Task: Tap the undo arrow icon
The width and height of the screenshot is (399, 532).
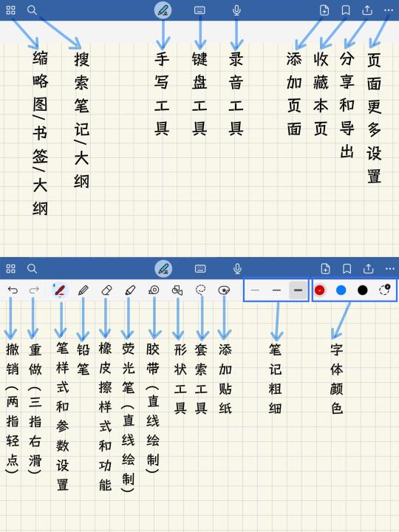Action: point(13,290)
